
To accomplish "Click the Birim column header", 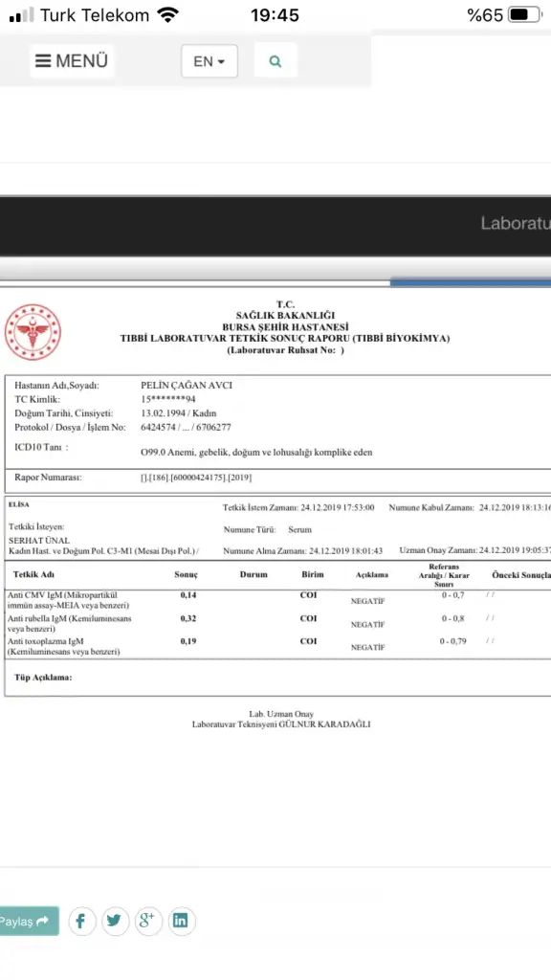I will click(313, 574).
